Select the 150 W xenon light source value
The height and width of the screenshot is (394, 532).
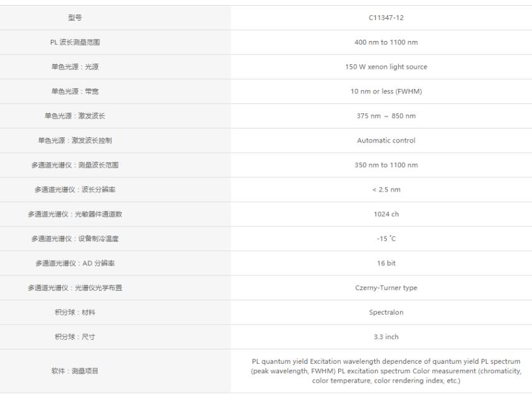pyautogui.click(x=386, y=67)
